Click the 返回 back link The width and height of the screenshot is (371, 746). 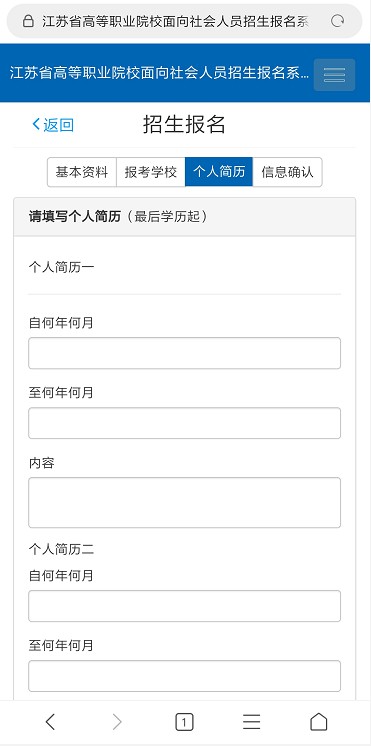point(53,125)
